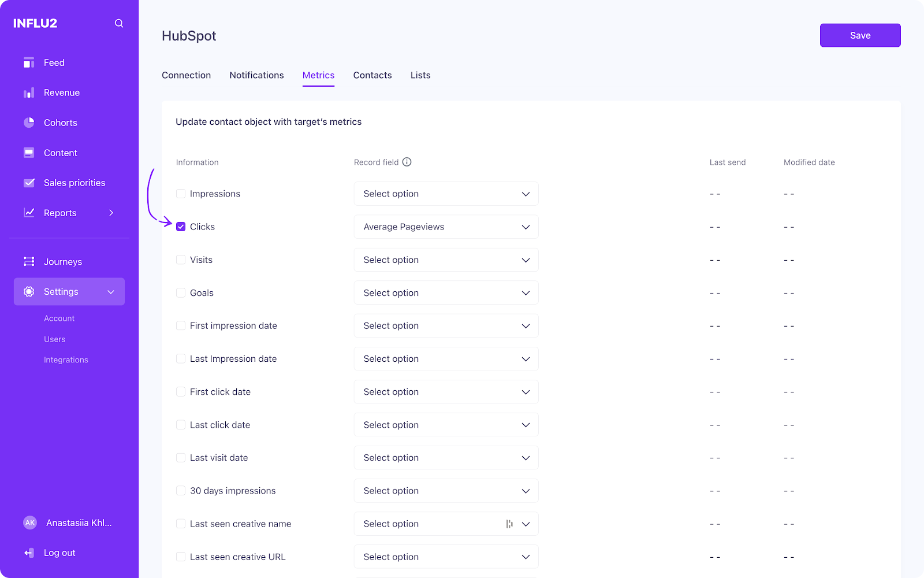Open the Impressions record field dropdown

click(x=446, y=194)
